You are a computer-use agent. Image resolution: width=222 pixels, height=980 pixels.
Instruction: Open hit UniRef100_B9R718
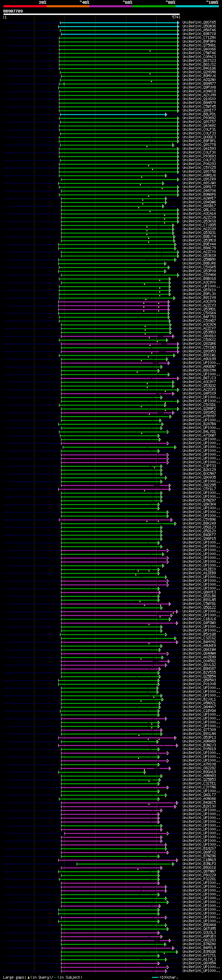[x=199, y=34]
